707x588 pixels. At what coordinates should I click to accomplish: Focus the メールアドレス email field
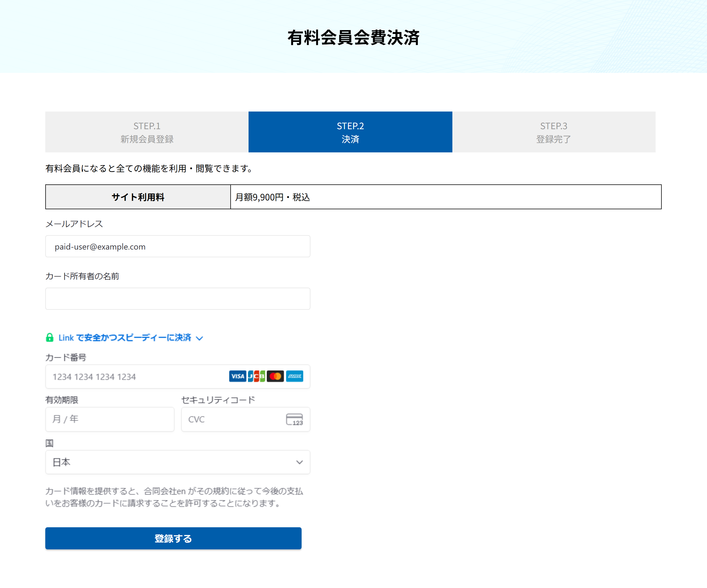pyautogui.click(x=178, y=246)
